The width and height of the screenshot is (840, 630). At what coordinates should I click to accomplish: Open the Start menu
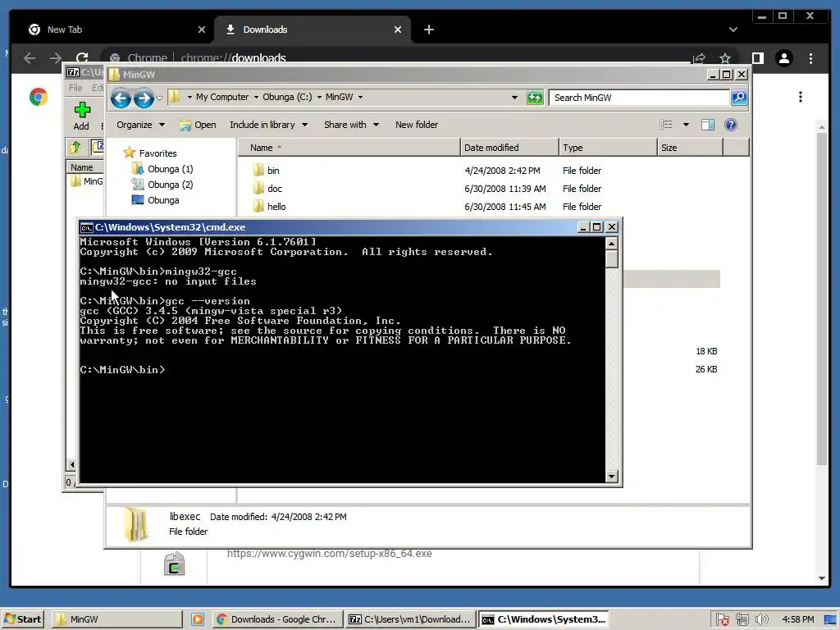(x=22, y=619)
